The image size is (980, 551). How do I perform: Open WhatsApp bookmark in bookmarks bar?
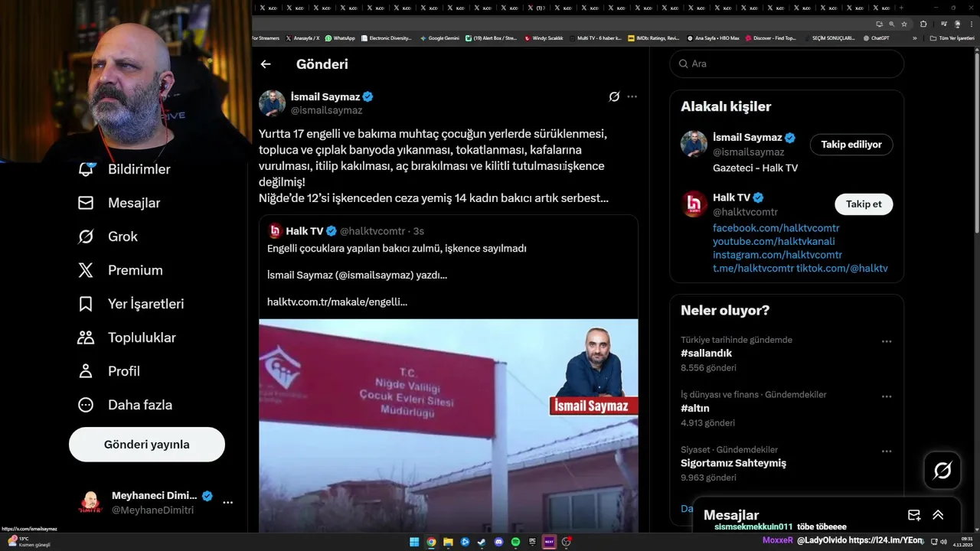[340, 37]
